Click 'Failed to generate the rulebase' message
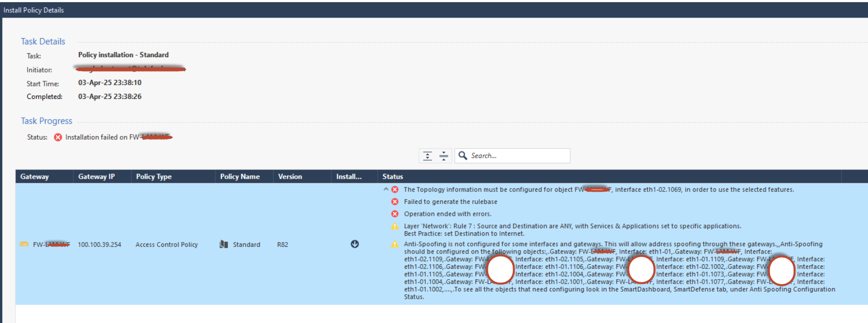The image size is (868, 323). (450, 202)
